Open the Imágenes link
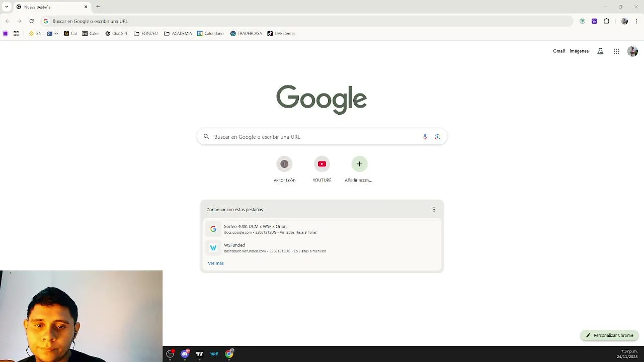644x362 pixels. click(x=579, y=51)
